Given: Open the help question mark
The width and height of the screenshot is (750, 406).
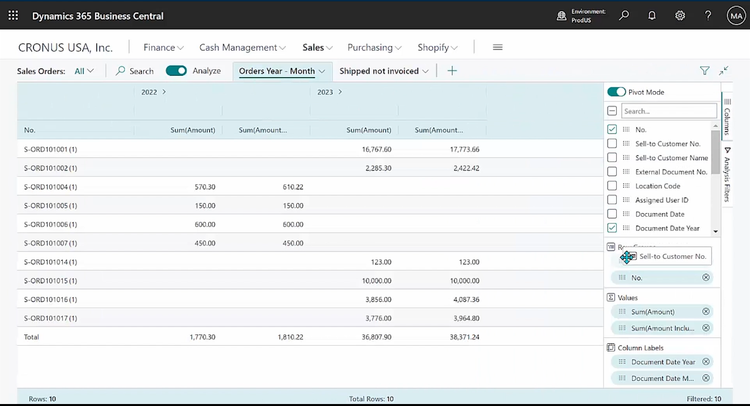Looking at the screenshot, I should pos(708,16).
